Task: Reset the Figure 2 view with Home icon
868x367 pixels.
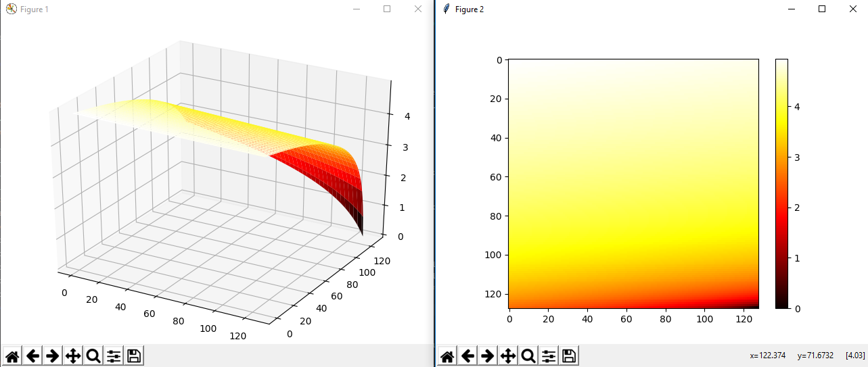Action: [447, 356]
